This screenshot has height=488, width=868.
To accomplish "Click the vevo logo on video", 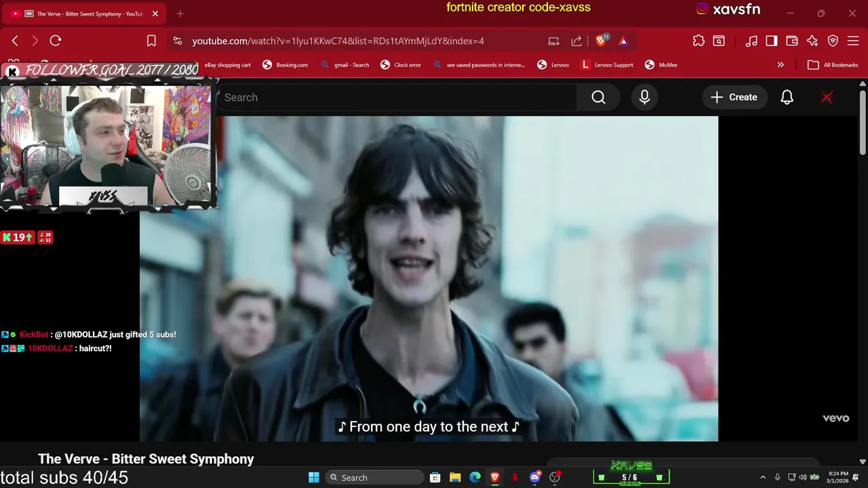I will (x=835, y=418).
